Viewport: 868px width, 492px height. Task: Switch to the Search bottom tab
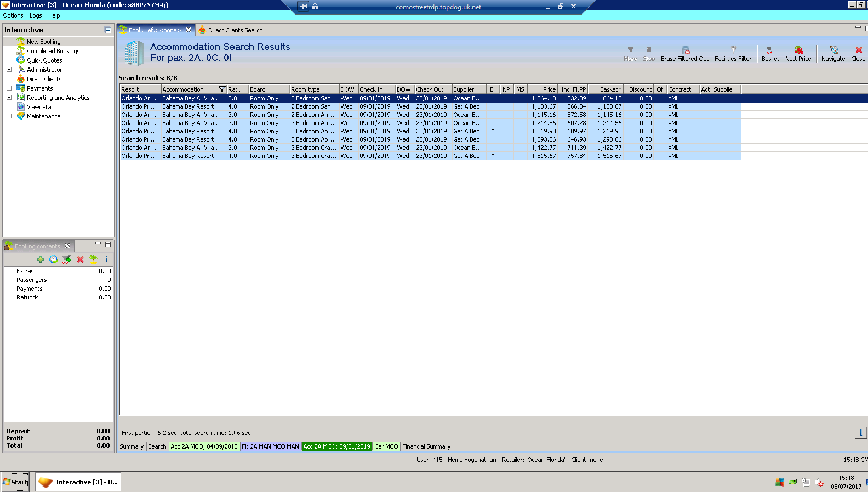tap(157, 446)
